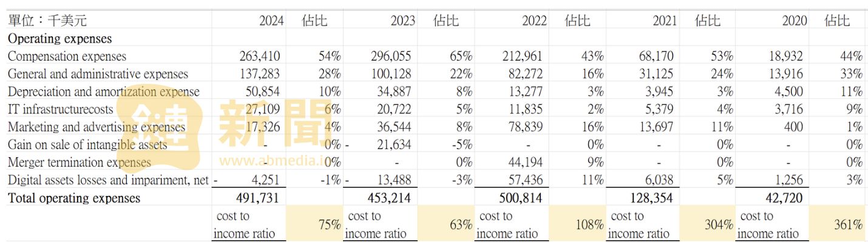
Task: Select 'Depreciation and amortization expense' label
Action: click(x=104, y=92)
